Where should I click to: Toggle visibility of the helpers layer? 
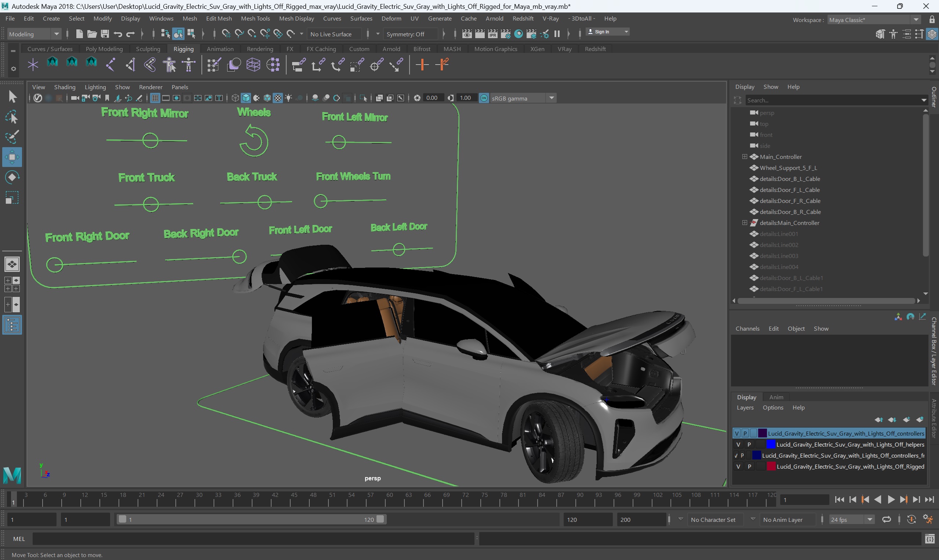tap(738, 444)
